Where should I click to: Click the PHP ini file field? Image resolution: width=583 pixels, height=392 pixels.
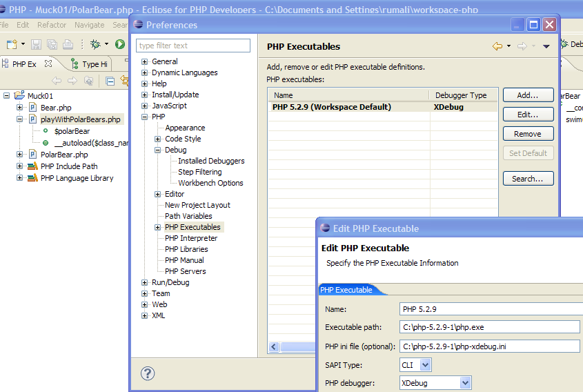click(x=489, y=346)
